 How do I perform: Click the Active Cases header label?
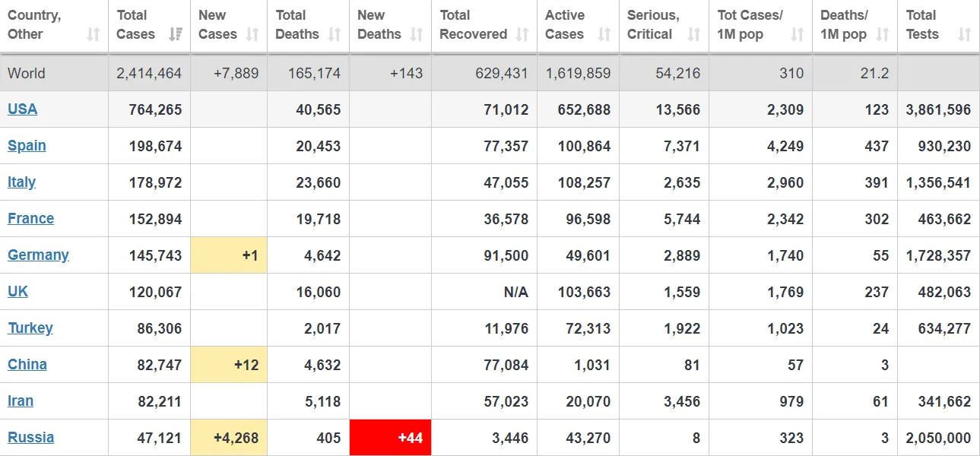[565, 24]
